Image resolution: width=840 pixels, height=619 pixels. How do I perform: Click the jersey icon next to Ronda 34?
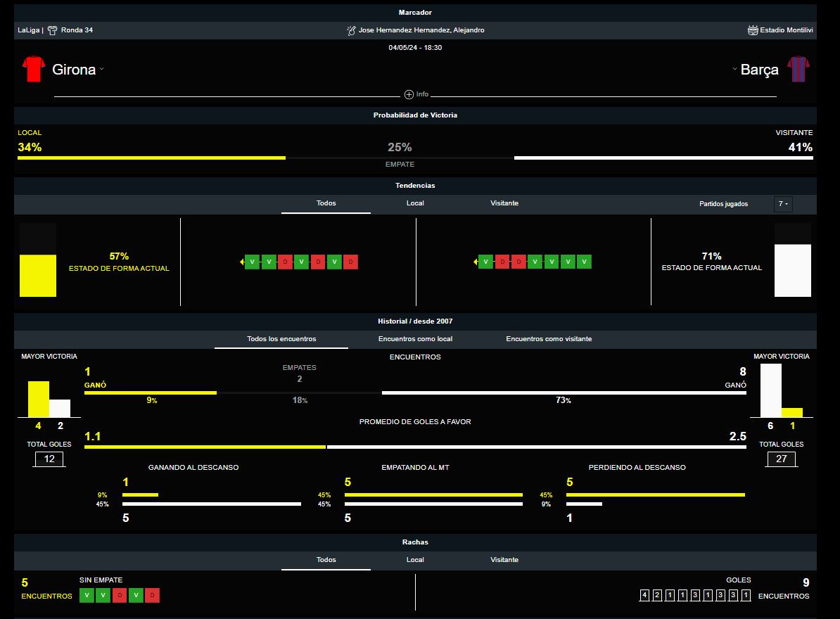click(x=52, y=30)
